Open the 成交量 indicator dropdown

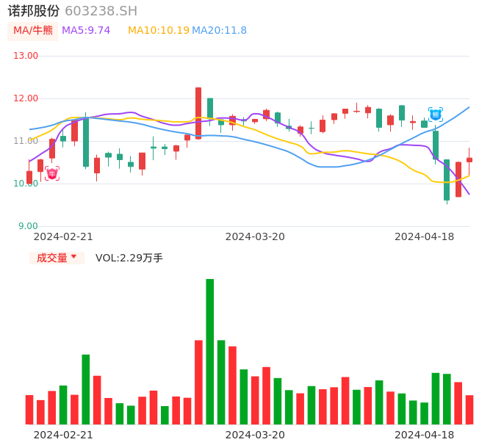coord(57,258)
